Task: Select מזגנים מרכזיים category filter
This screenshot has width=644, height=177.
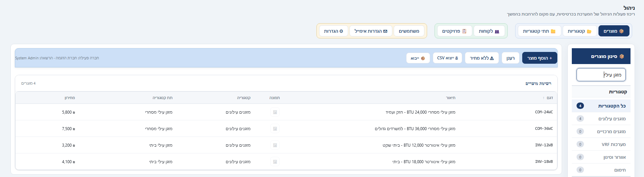Action: click(601, 131)
